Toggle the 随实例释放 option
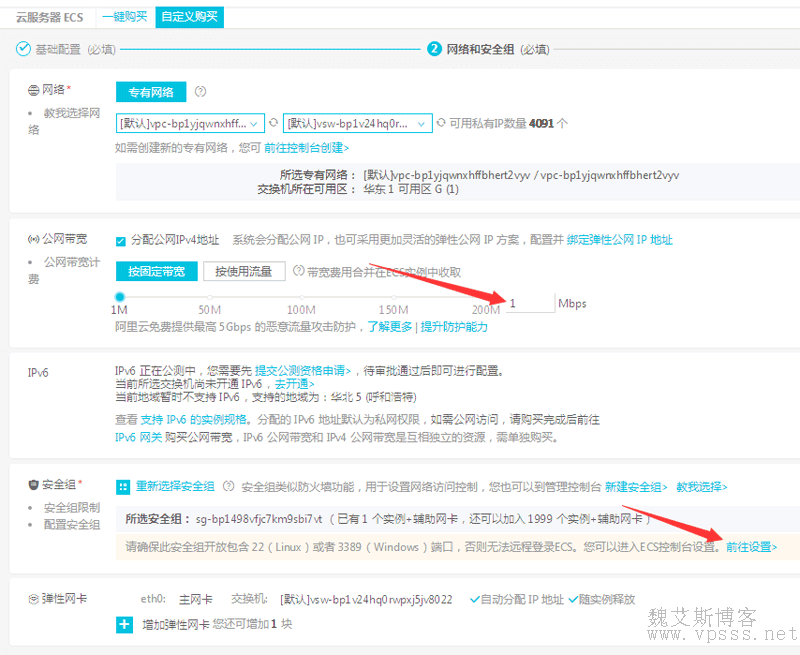This screenshot has height=655, width=800. pos(573,599)
